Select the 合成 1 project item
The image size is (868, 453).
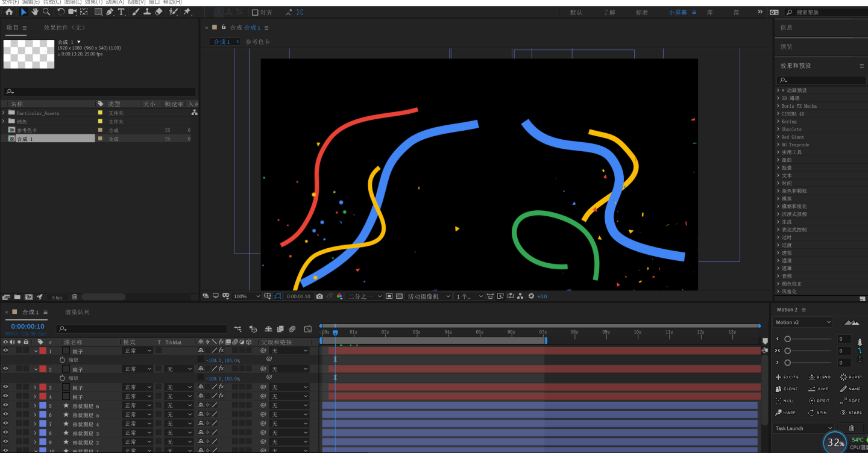pos(48,139)
